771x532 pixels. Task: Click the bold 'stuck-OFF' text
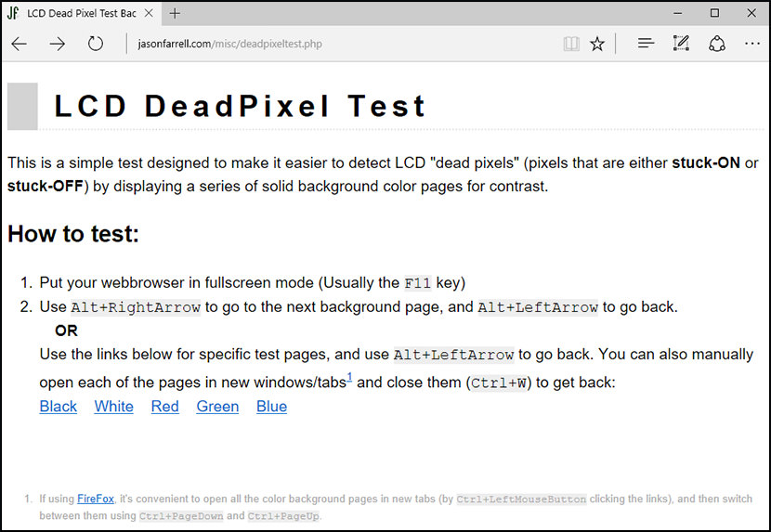pyautogui.click(x=46, y=187)
